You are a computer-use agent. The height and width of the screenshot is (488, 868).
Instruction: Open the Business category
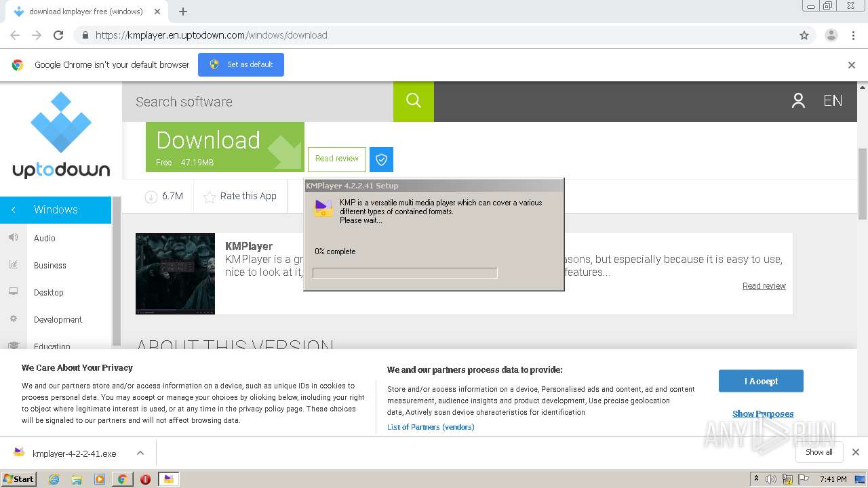[50, 266]
